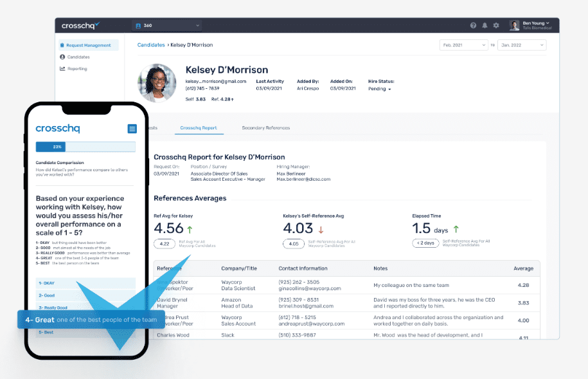The height and width of the screenshot is (379, 588).
Task: Click the 4.05 self-reference average pill
Action: coord(294,244)
